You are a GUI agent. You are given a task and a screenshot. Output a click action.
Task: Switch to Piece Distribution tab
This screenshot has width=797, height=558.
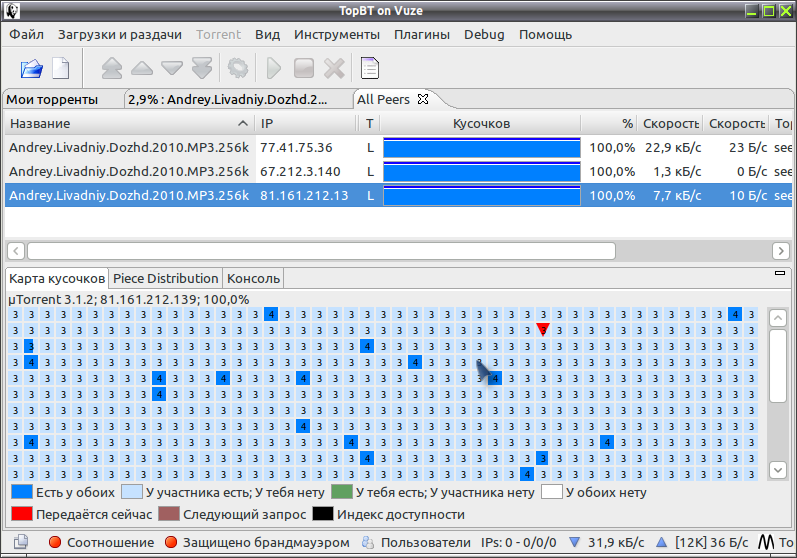click(x=166, y=278)
